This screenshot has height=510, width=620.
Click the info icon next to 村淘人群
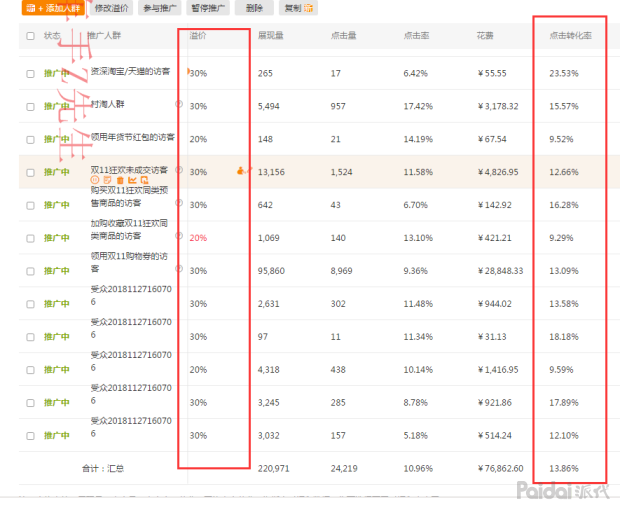point(178,102)
